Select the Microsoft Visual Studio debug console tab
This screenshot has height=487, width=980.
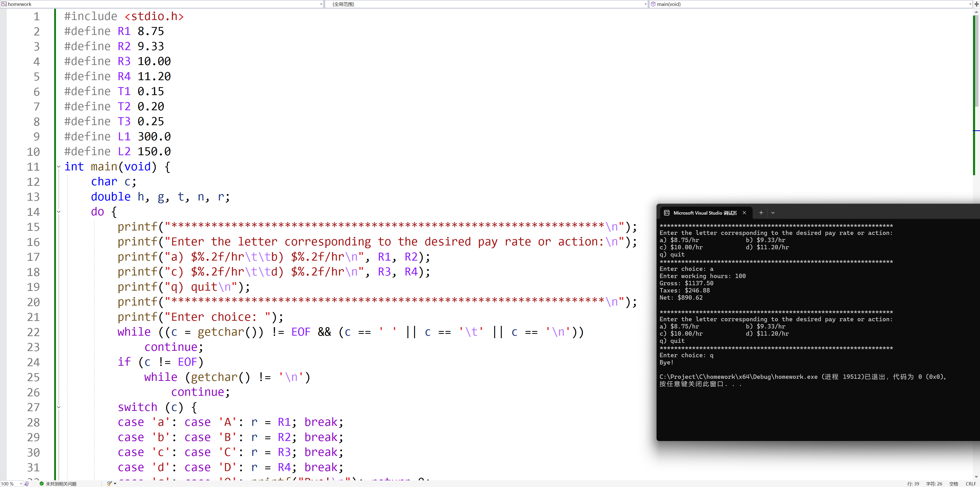(705, 213)
